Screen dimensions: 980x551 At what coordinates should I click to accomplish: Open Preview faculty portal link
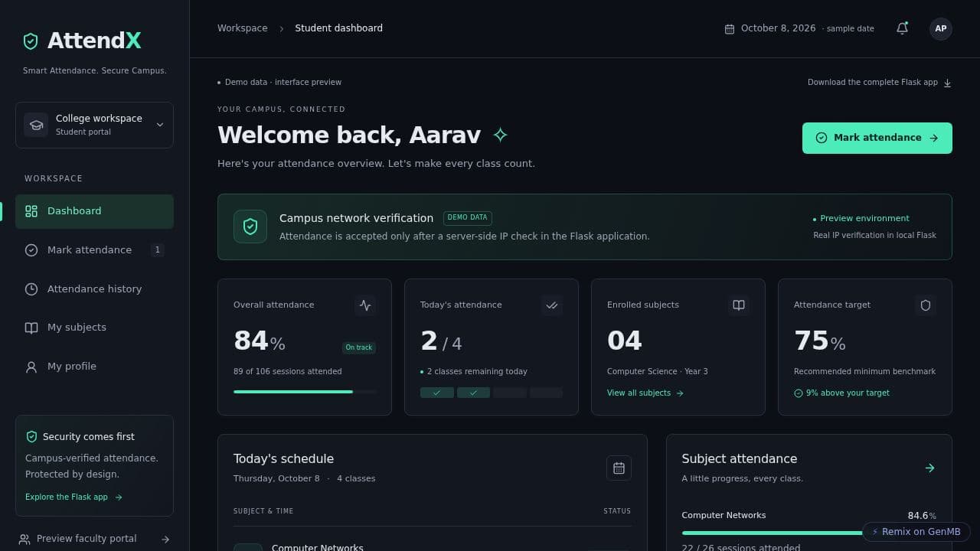[x=94, y=539]
